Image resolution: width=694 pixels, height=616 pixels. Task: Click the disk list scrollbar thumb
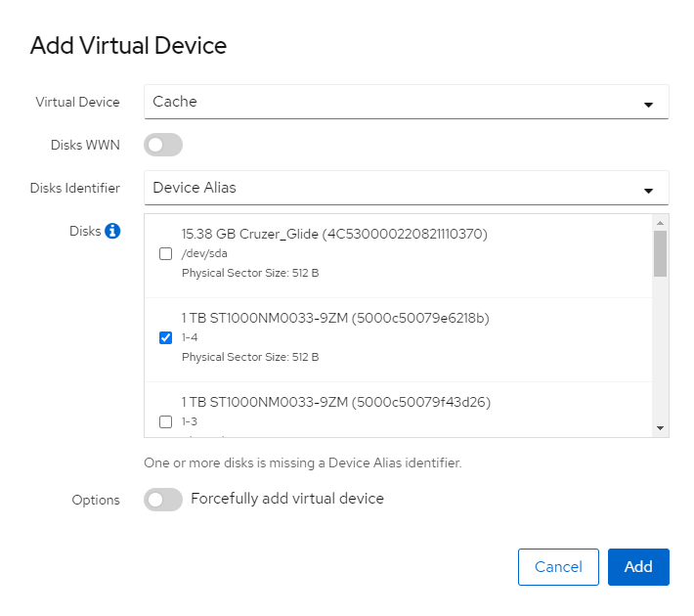[x=660, y=253]
